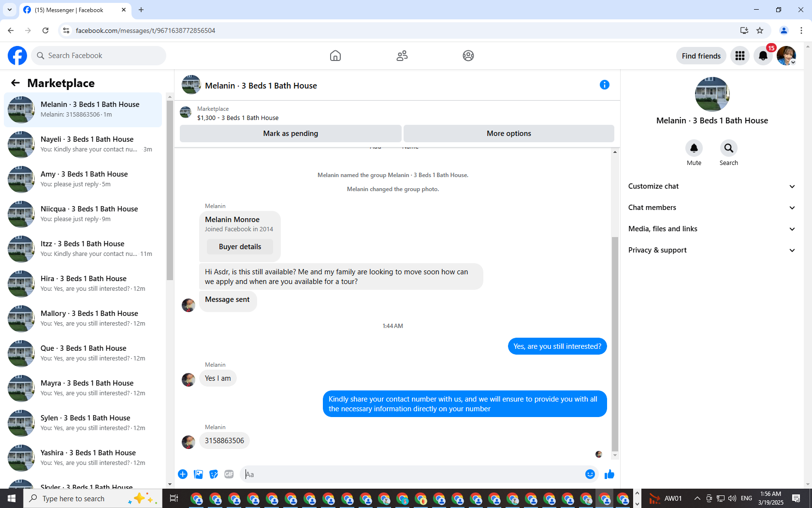Screen dimensions: 812x508
Task: Click Find friends button
Action: [701, 56]
